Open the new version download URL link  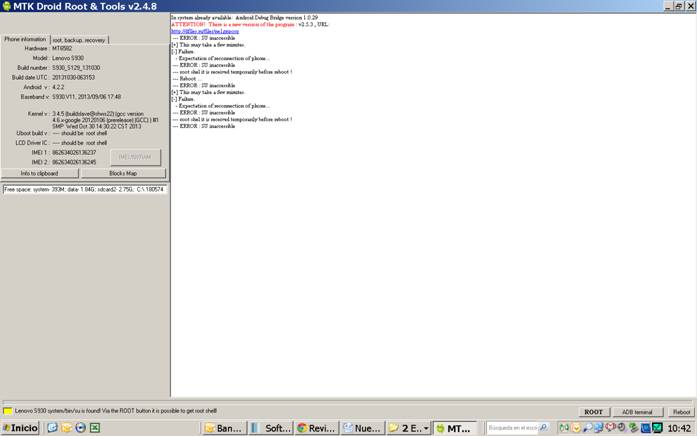click(205, 31)
